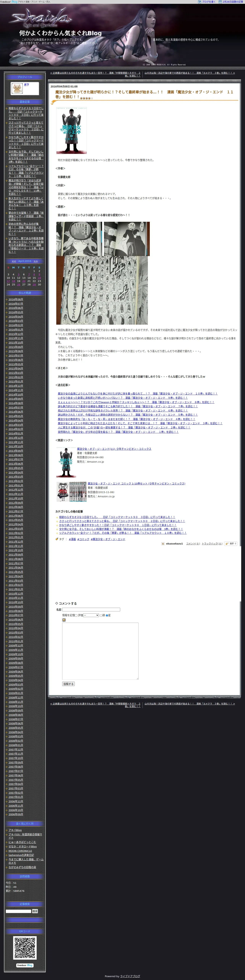245x980 pixels.
Task: Click the #魔法少女・オブ・ジ・エンド tag link
Action: (x=108, y=539)
